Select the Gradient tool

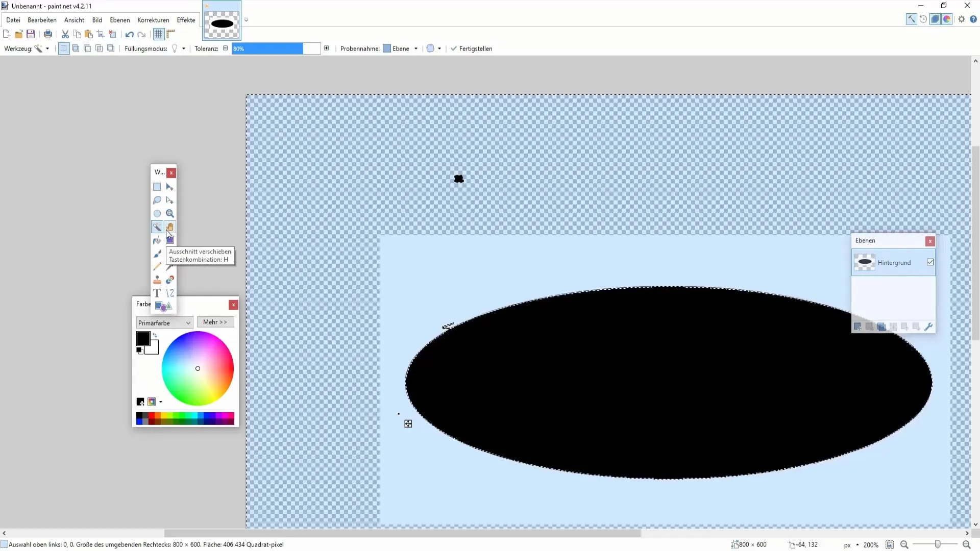point(170,240)
